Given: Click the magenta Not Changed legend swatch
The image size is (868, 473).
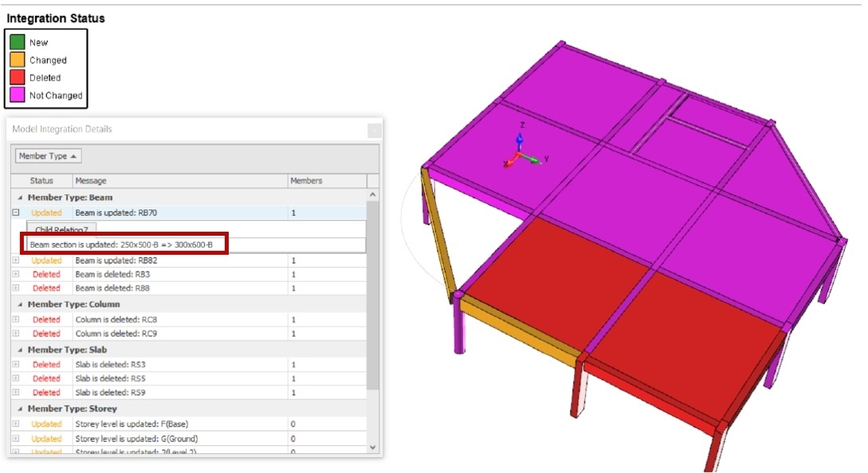Looking at the screenshot, I should 18,95.
